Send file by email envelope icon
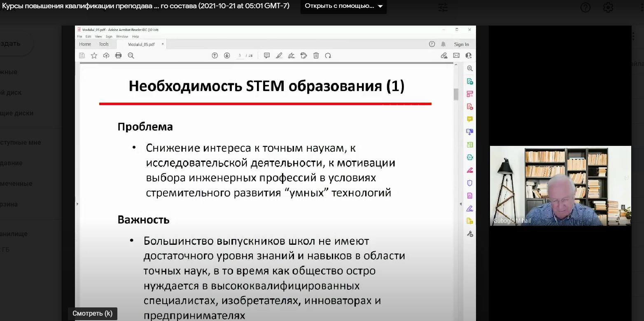The image size is (644, 321). pyautogui.click(x=456, y=56)
